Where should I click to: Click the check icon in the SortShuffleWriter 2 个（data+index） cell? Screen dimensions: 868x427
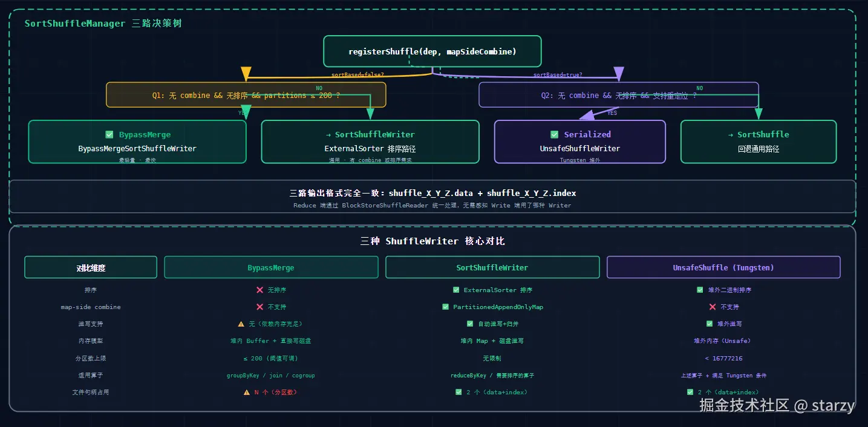click(458, 393)
